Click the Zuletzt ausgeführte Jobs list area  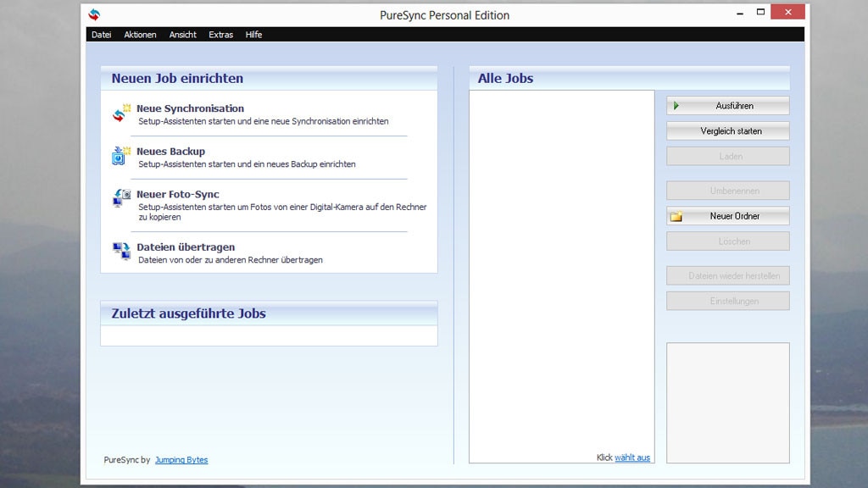pyautogui.click(x=269, y=335)
